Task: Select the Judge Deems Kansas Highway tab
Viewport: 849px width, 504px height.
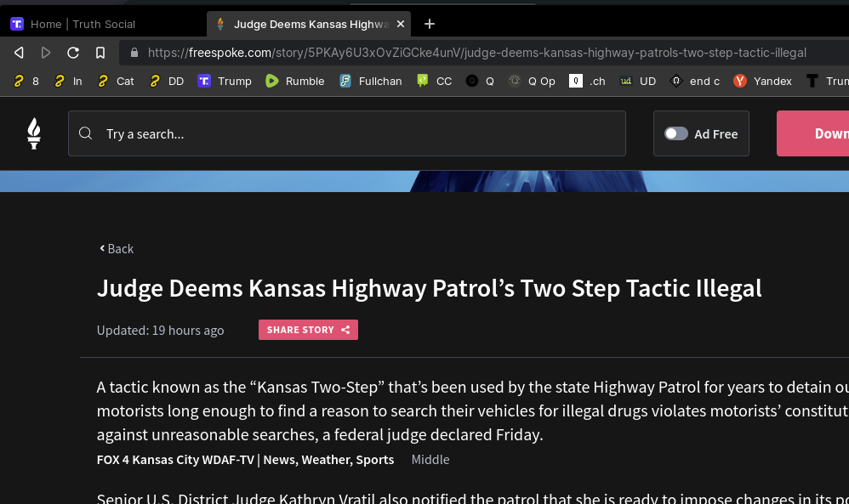Action: click(x=309, y=25)
